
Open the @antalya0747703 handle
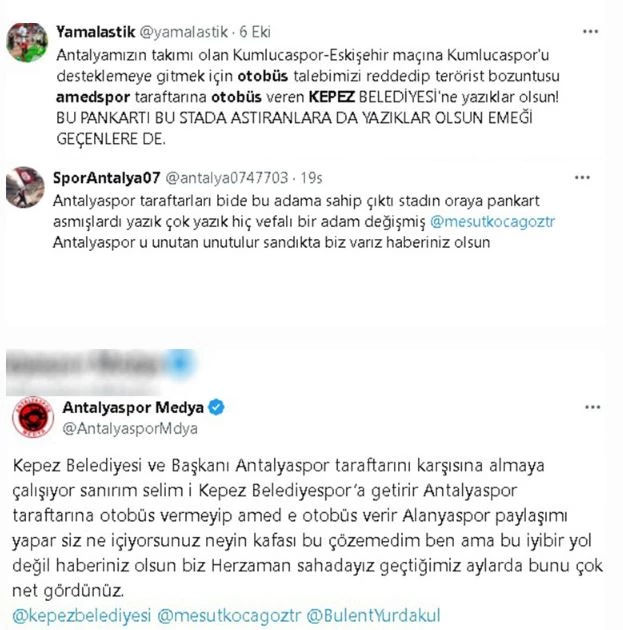tap(227, 178)
